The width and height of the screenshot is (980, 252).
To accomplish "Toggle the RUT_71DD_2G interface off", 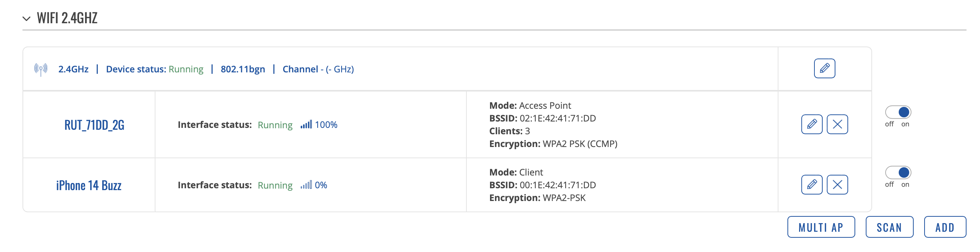I will 898,112.
